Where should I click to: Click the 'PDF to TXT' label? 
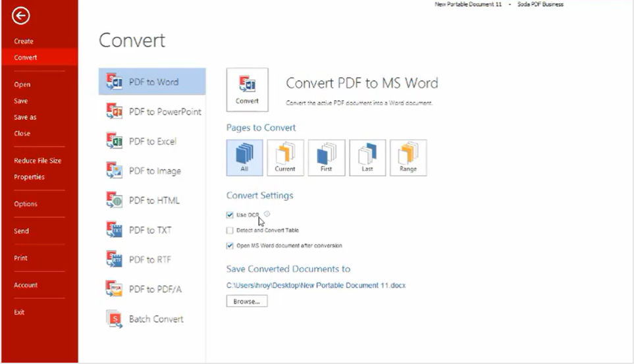(150, 230)
